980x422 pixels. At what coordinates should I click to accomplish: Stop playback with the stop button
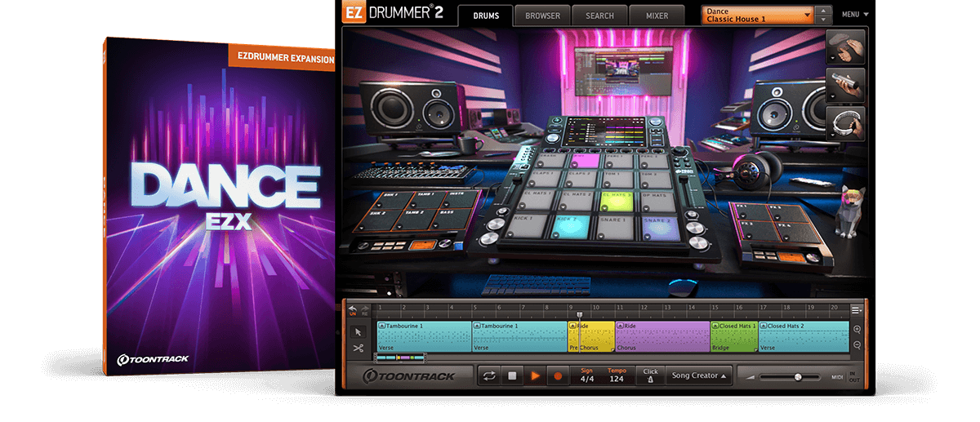[x=513, y=375]
